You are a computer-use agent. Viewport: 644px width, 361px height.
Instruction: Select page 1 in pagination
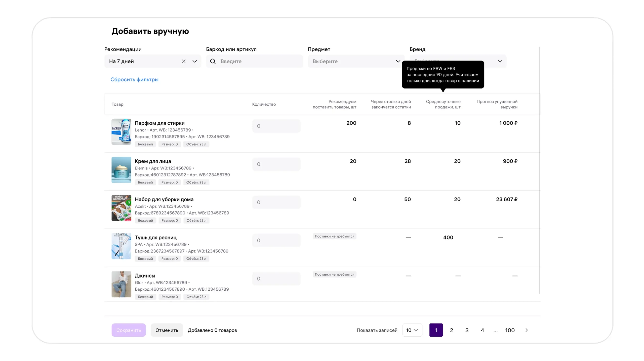[x=436, y=330]
